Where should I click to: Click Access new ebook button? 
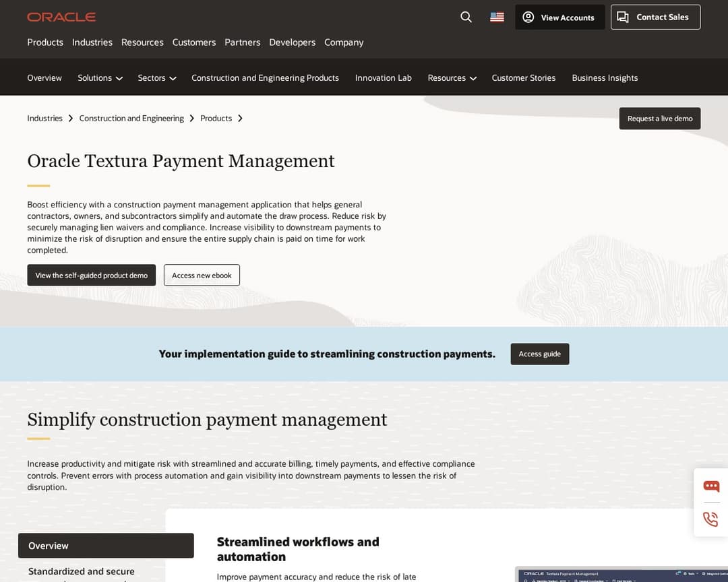point(202,276)
